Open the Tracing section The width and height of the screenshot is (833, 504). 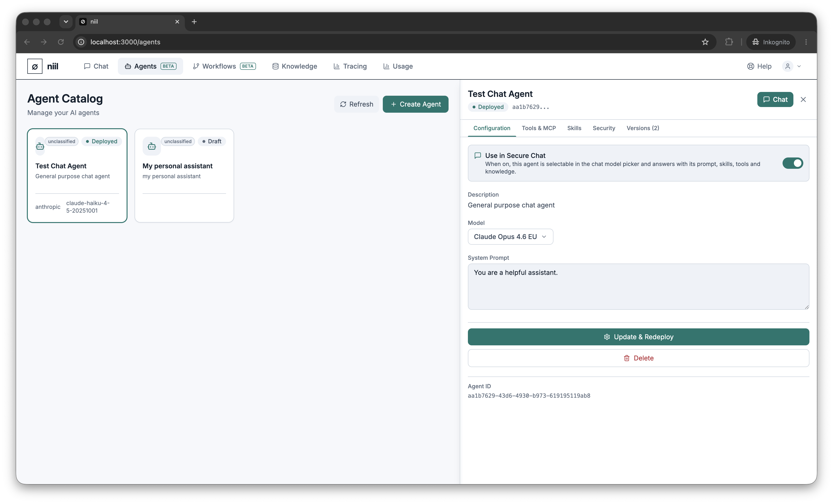click(x=350, y=66)
